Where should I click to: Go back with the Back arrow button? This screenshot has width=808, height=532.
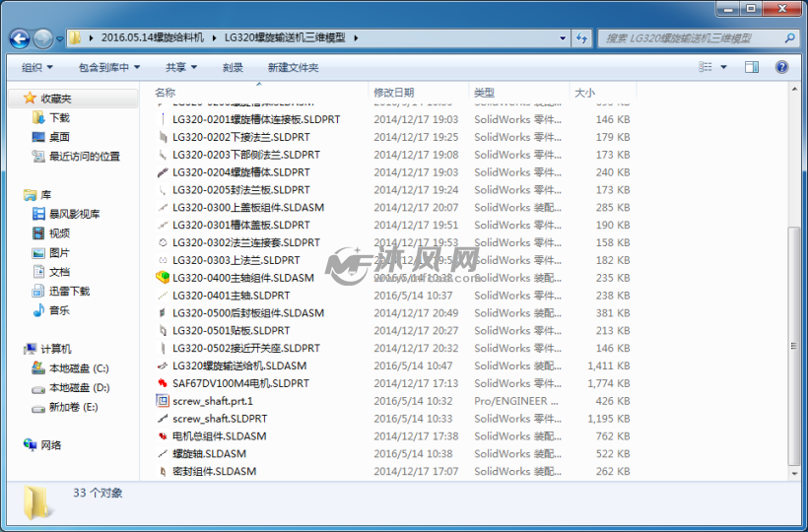[x=20, y=38]
